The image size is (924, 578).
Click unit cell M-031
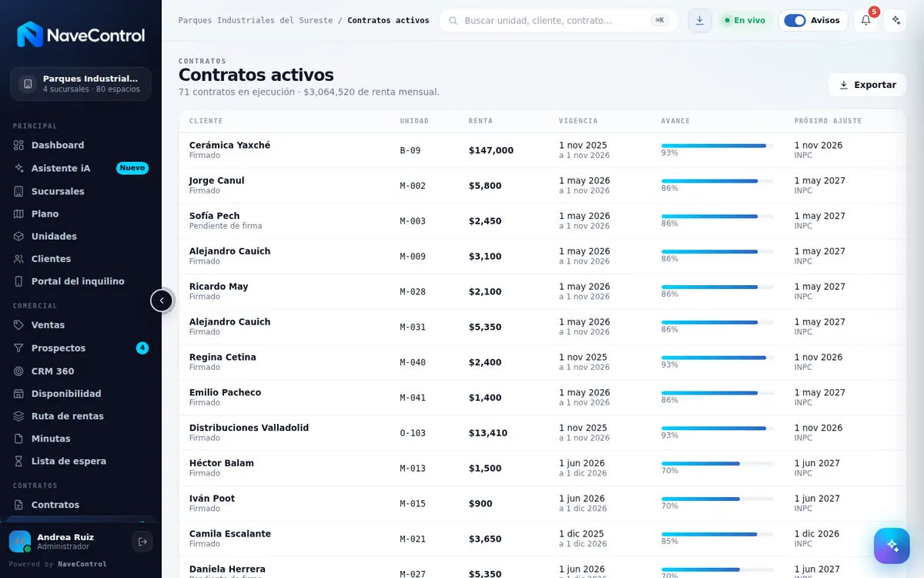point(413,328)
